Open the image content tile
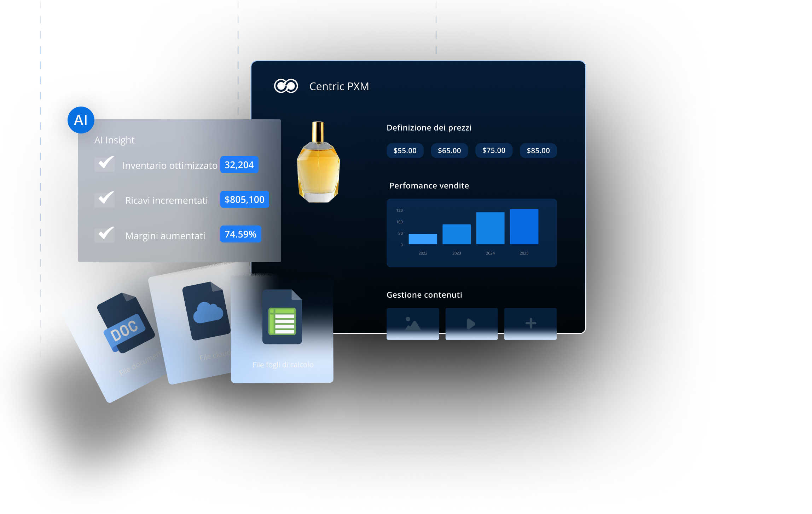The width and height of the screenshot is (812, 514). [x=413, y=324]
